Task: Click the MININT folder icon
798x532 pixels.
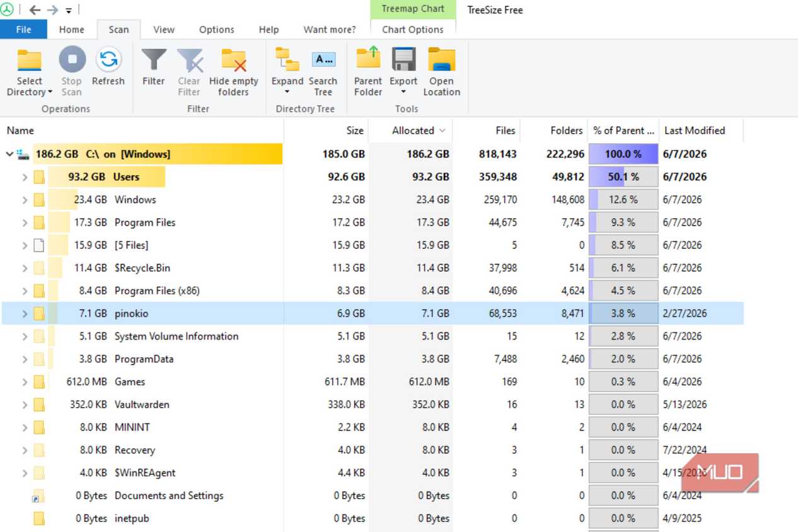Action: (x=39, y=427)
